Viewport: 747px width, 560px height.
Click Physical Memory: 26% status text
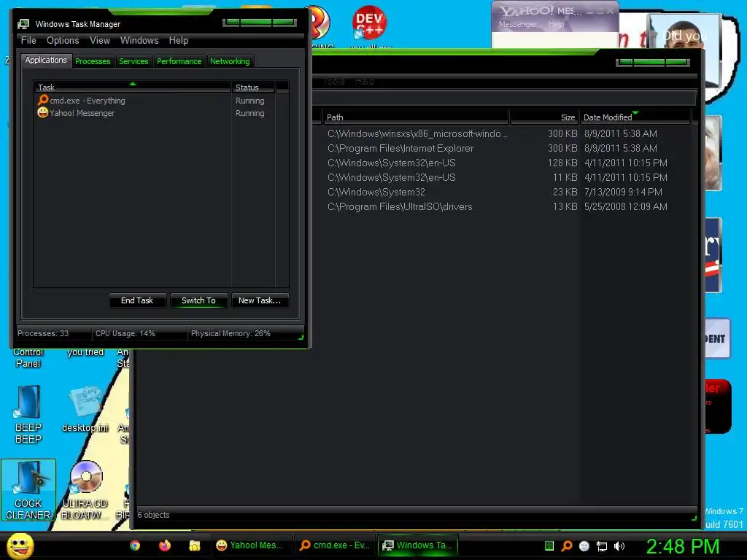pos(231,333)
